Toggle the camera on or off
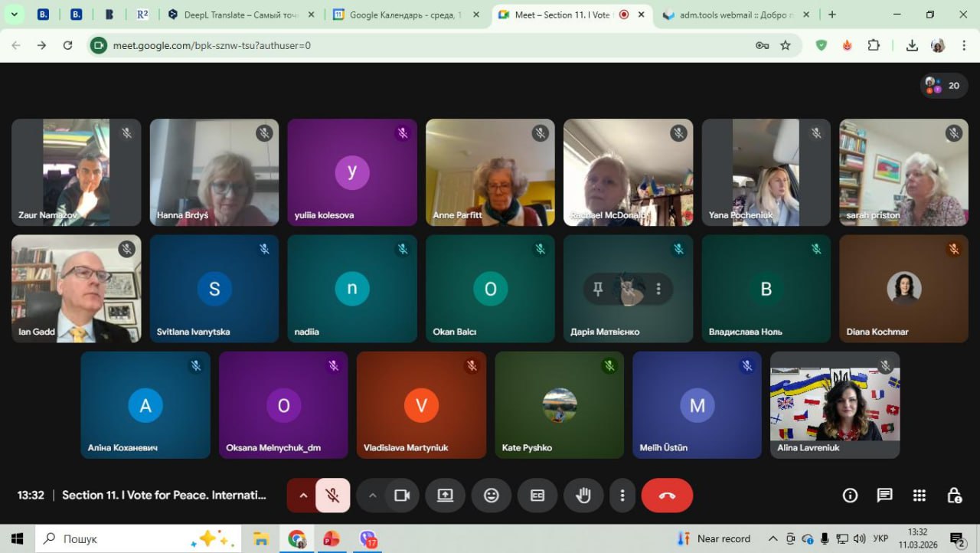This screenshot has height=553, width=980. (x=402, y=496)
